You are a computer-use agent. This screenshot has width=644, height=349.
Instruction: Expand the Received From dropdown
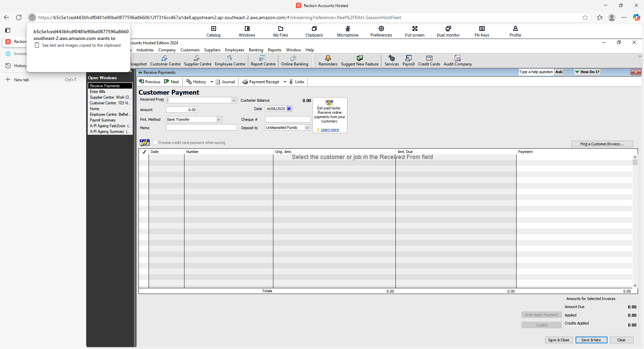point(234,100)
